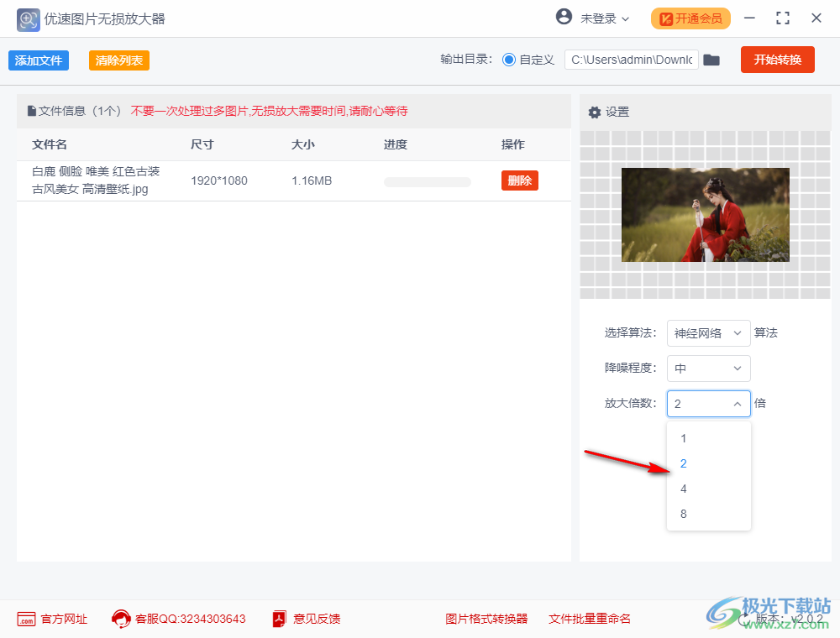Click the image preview thumbnail
Screen dimensions: 840x638
(x=705, y=214)
